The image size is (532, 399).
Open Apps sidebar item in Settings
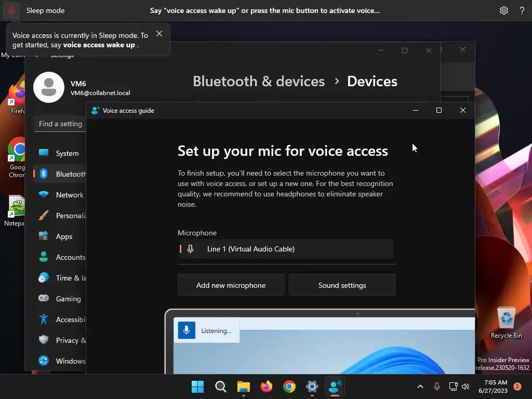[x=59, y=236]
